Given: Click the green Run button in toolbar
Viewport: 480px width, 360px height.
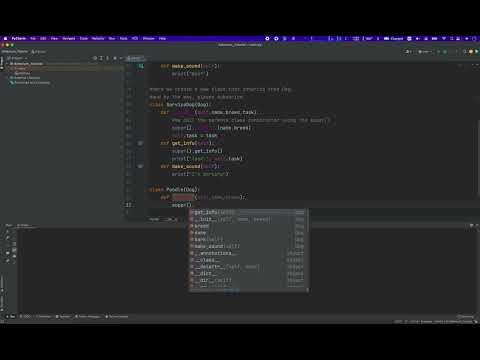Looking at the screenshot, I should [439, 52].
